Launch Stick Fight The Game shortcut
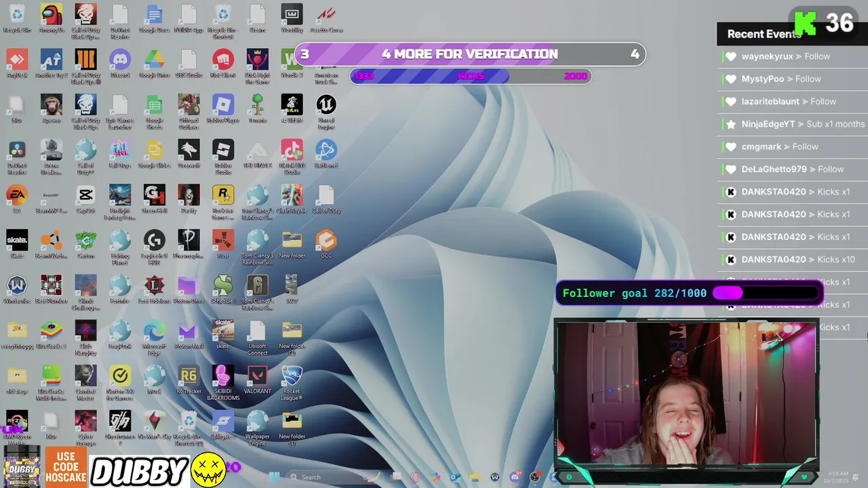The height and width of the screenshot is (488, 868). [x=257, y=67]
